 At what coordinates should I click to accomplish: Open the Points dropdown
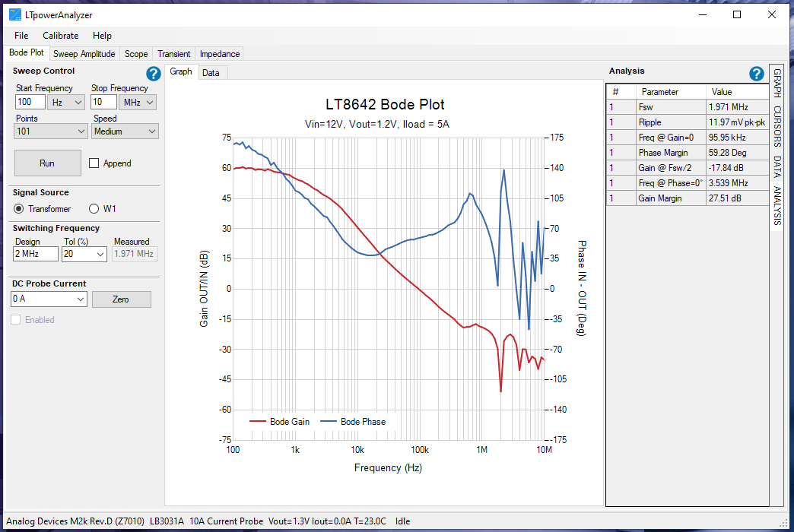[50, 131]
